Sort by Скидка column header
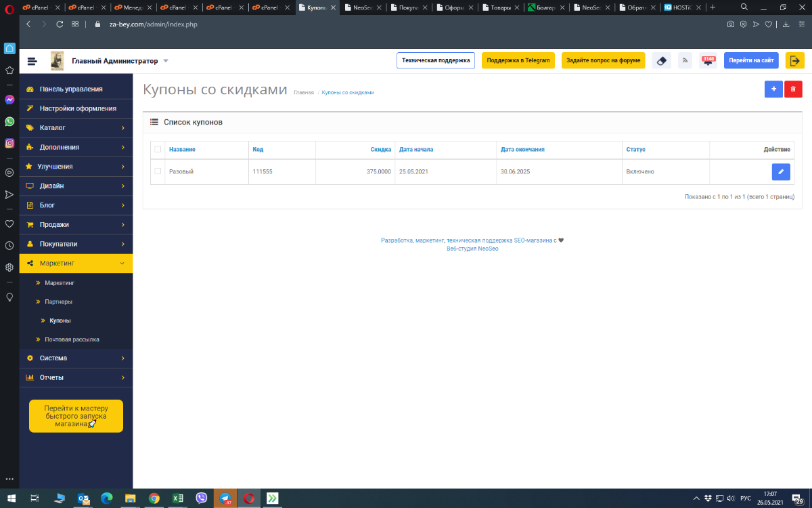The image size is (812, 508). [381, 149]
